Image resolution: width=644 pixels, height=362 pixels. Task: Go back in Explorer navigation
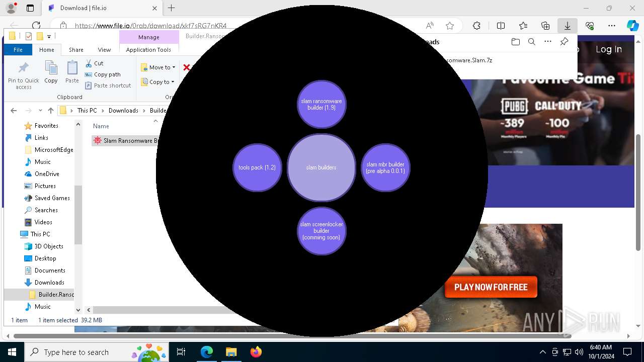click(x=14, y=111)
